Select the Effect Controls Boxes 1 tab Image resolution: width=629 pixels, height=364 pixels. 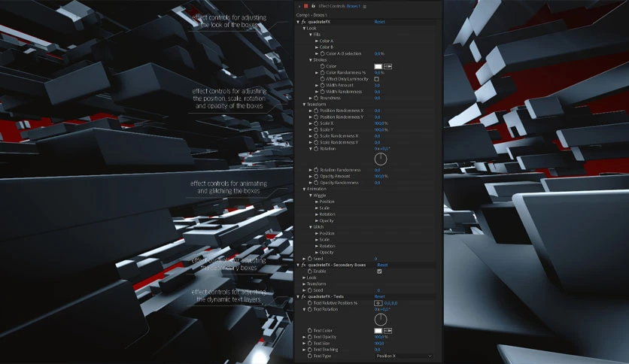tap(339, 7)
